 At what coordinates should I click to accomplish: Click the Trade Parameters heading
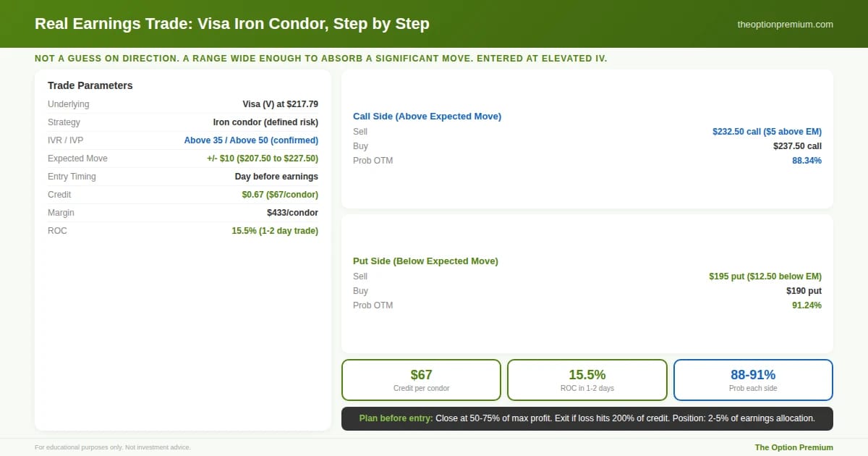pyautogui.click(x=90, y=85)
